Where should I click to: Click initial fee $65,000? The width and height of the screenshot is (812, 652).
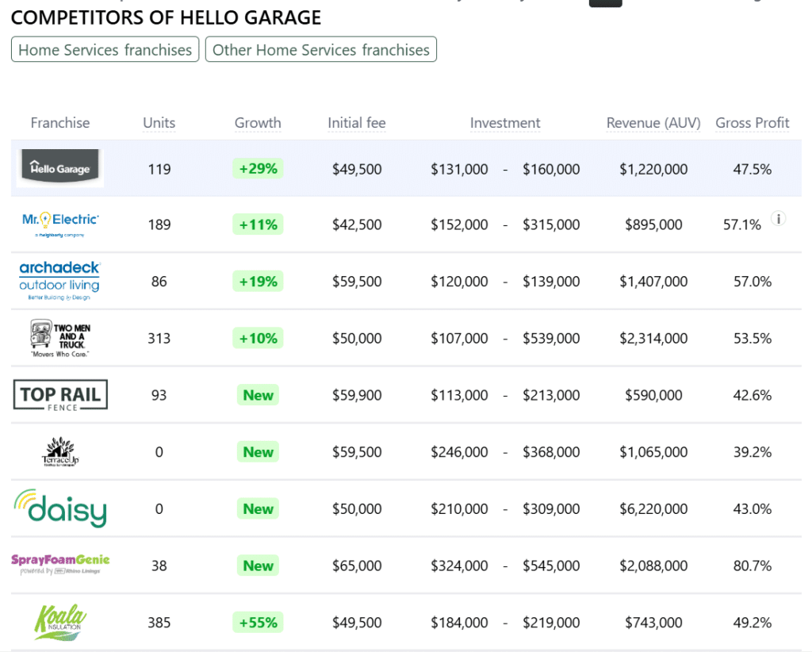click(x=357, y=566)
